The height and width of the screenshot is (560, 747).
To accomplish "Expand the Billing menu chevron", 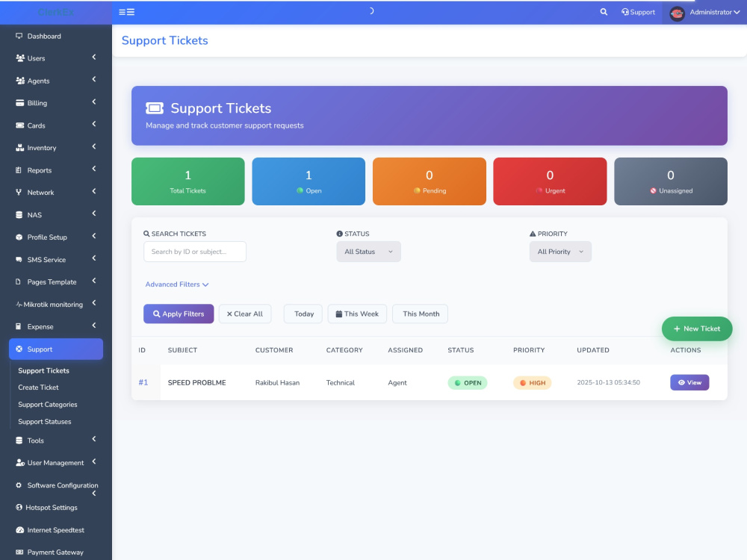I will [x=94, y=102].
